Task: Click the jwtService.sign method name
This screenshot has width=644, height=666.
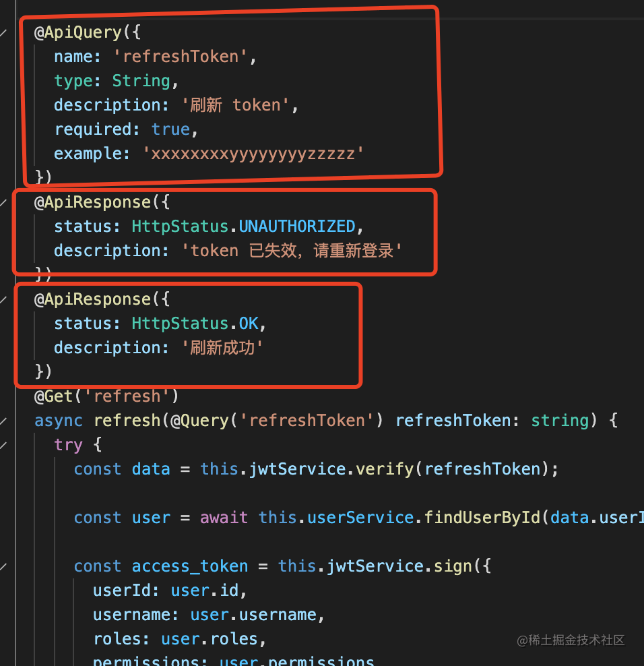Action: coord(443,566)
